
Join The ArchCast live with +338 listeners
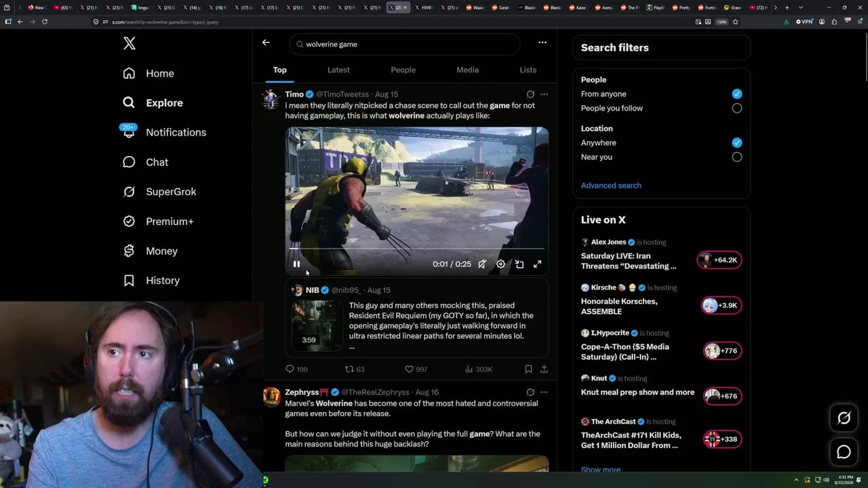point(722,439)
